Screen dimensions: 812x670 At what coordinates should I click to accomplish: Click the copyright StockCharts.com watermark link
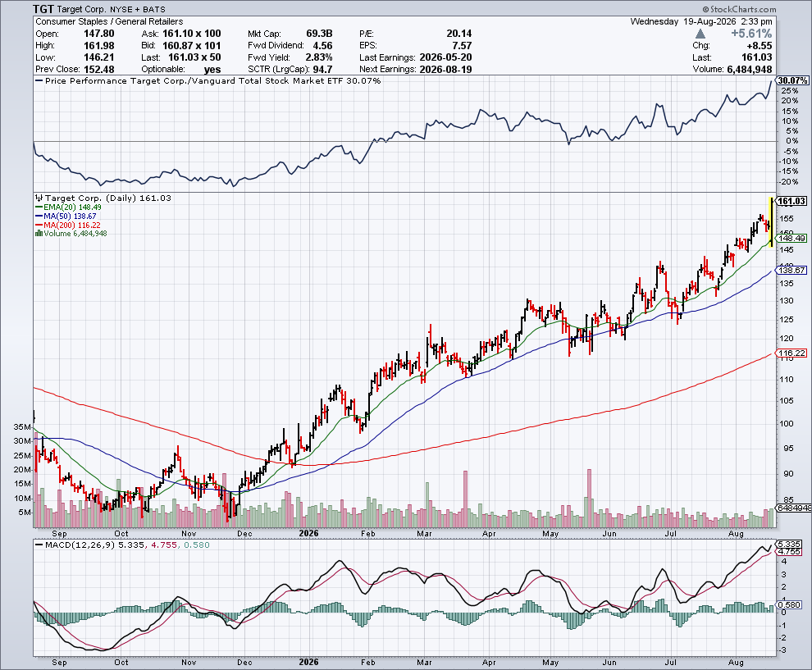coord(740,9)
